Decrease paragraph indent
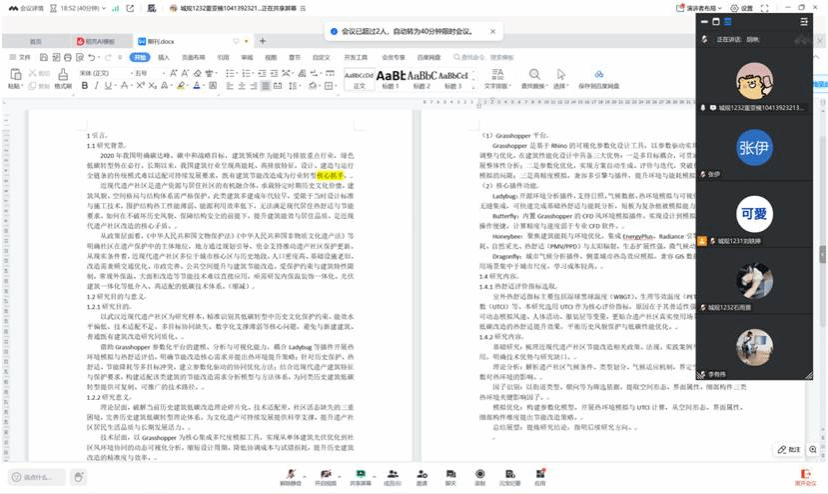 262,73
